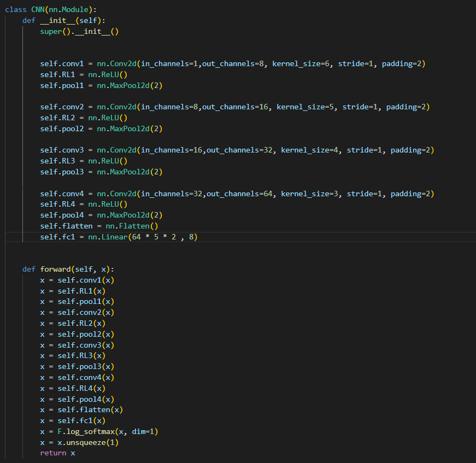This screenshot has width=476, height=463.
Task: Click the x = self.conv1(x) line
Action: [77, 280]
